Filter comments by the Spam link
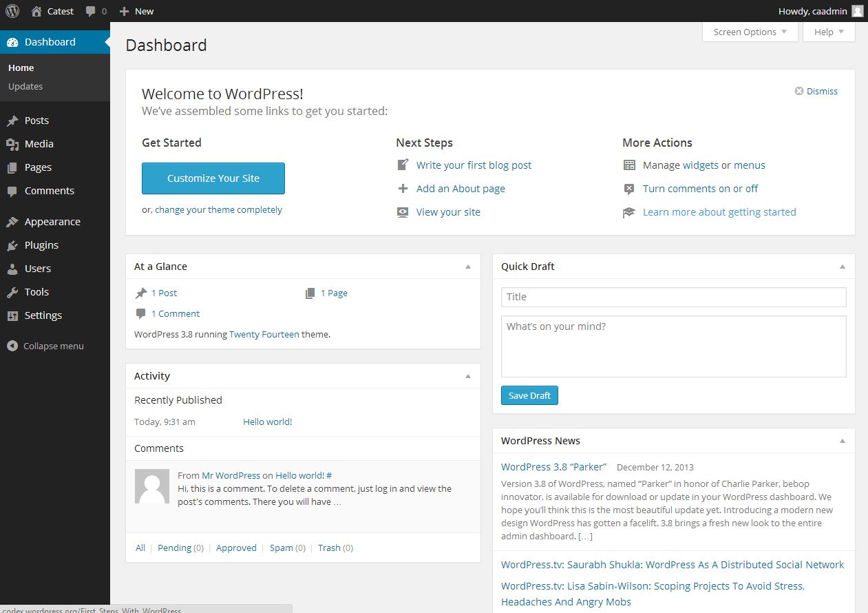868x613 pixels. click(x=282, y=548)
